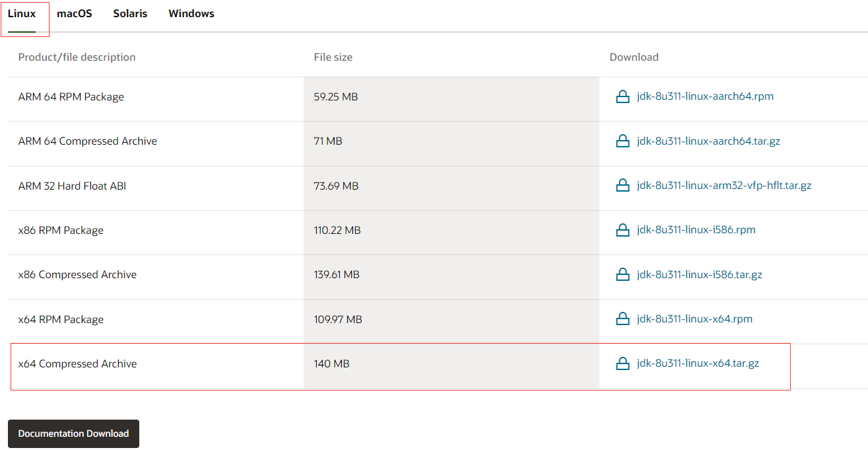
Task: Open jdk-8u311-linux-aarch64.tar.gz download link
Action: tap(708, 141)
